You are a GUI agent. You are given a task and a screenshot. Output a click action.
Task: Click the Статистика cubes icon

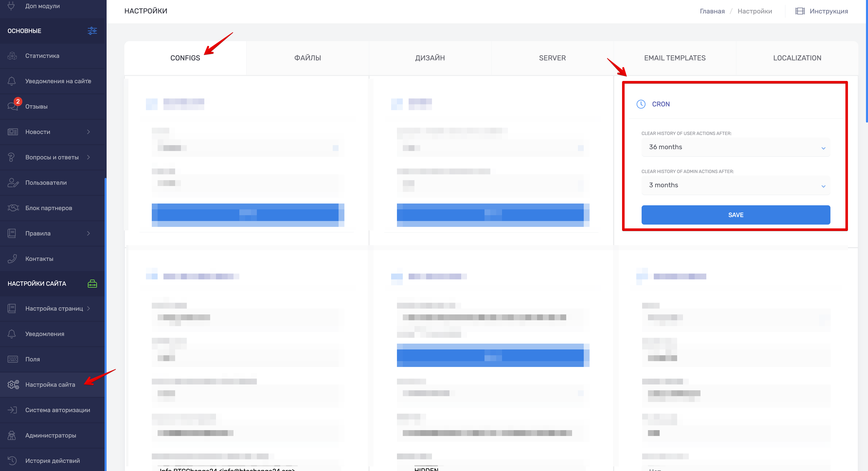[x=12, y=56]
